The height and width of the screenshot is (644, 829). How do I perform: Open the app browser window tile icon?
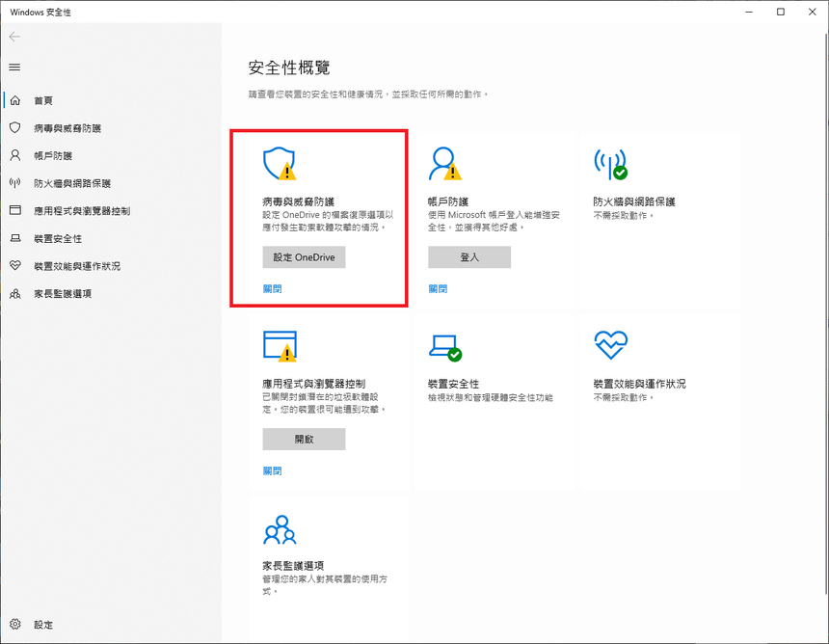coord(280,346)
